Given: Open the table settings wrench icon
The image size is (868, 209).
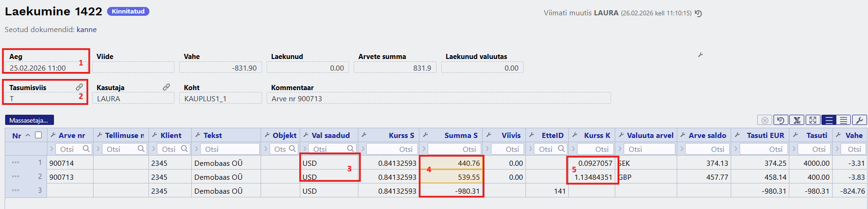Looking at the screenshot, I should pyautogui.click(x=859, y=120).
